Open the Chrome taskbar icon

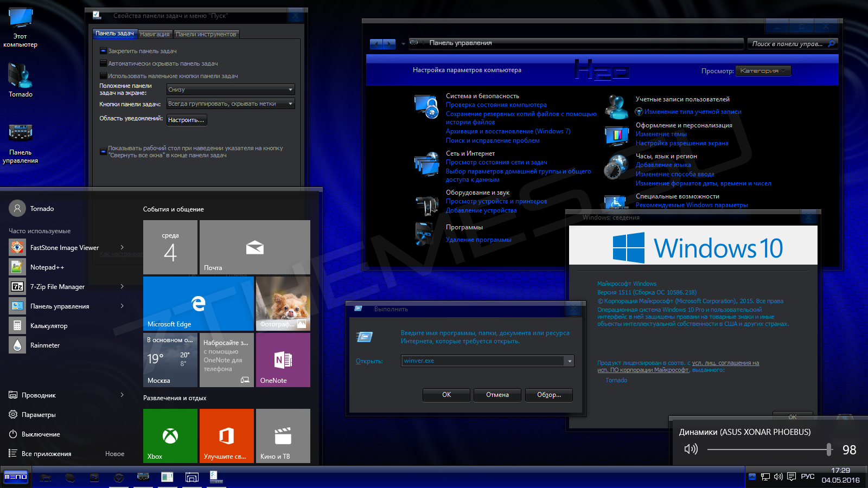coord(119,477)
